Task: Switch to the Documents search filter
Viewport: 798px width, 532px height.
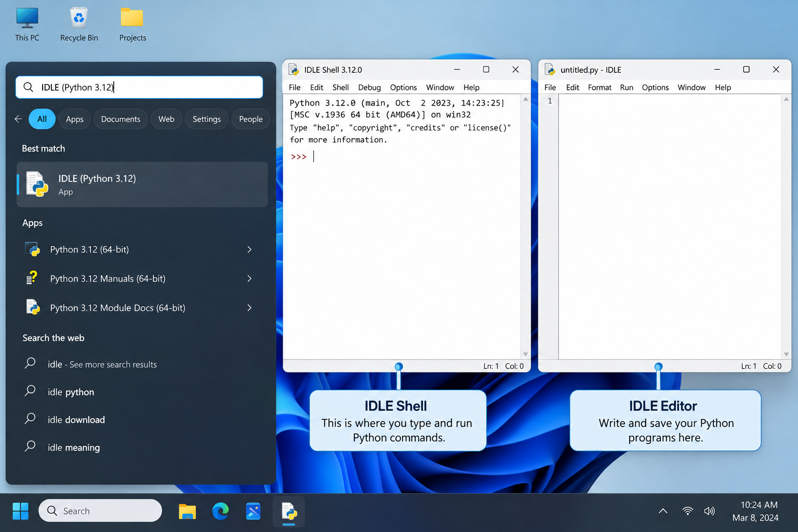Action: pyautogui.click(x=121, y=119)
